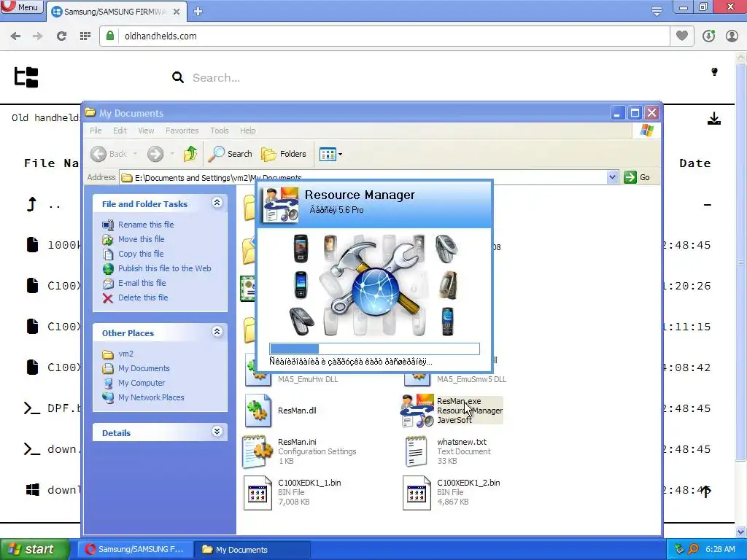The image size is (747, 560).
Task: Open My Documents in Other Places
Action: (144, 368)
